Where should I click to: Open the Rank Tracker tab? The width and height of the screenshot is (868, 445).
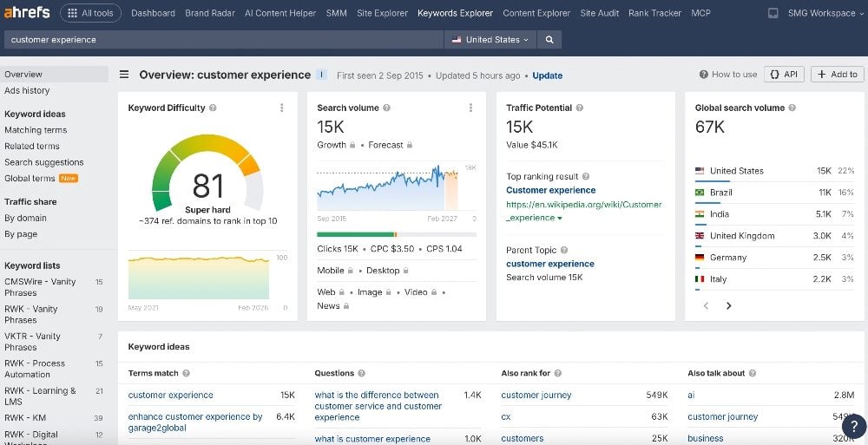tap(654, 13)
